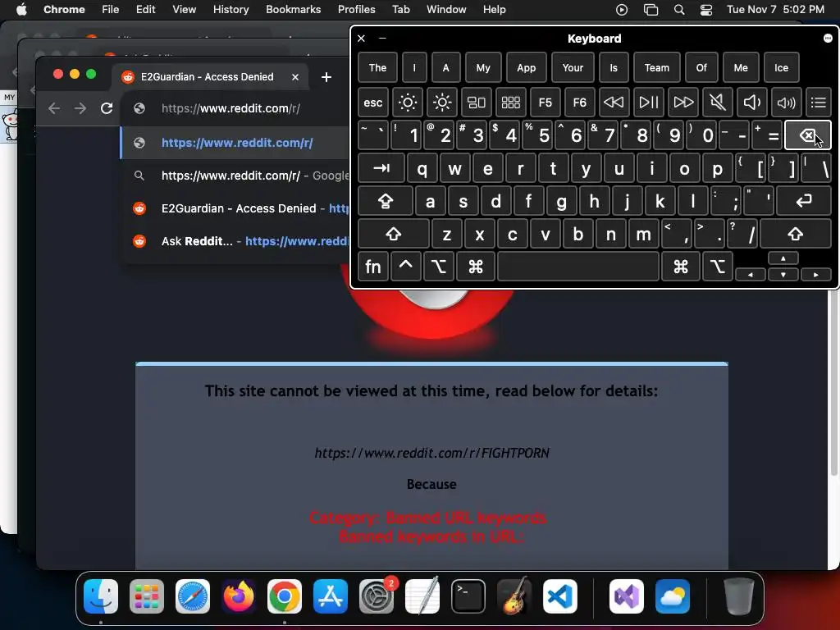
Task: Close the E2Guardian - Access Denied tab
Action: (295, 77)
